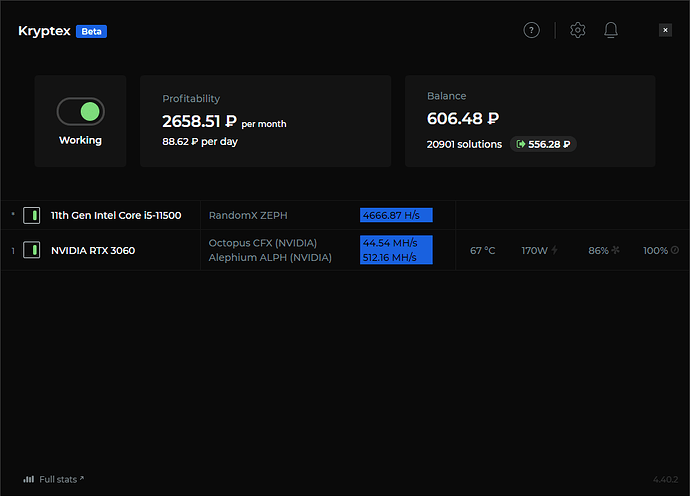Close the Kryptex window
690x496 pixels.
coord(665,30)
